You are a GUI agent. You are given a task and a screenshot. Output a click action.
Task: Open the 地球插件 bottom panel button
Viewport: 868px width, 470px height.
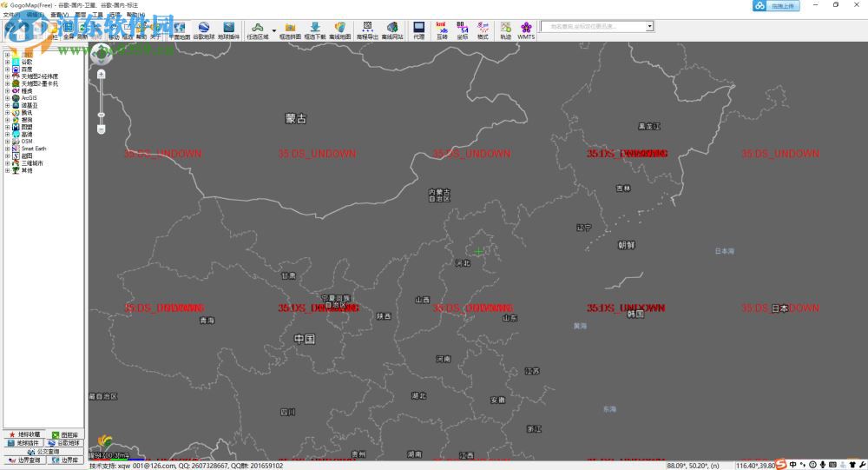(x=23, y=443)
